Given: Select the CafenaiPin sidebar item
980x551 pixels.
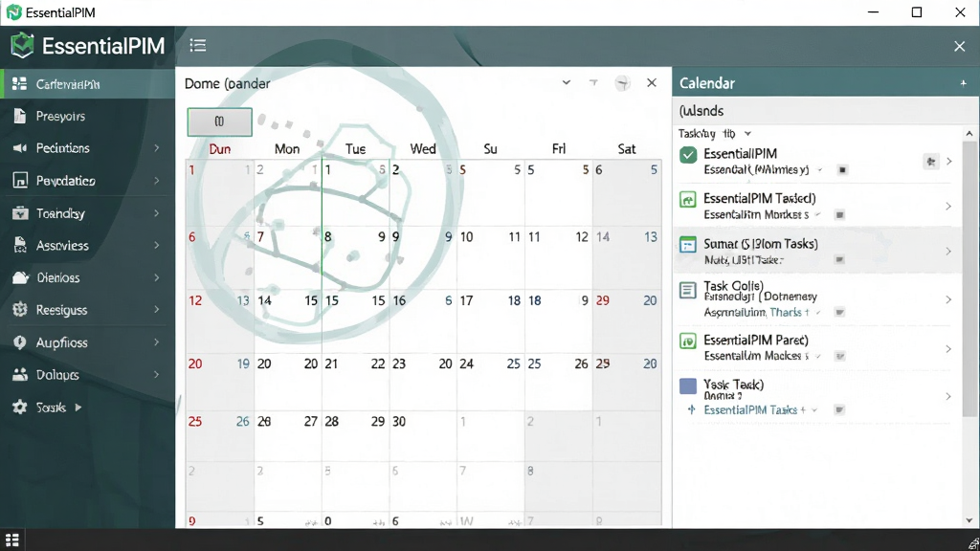Looking at the screenshot, I should click(87, 84).
